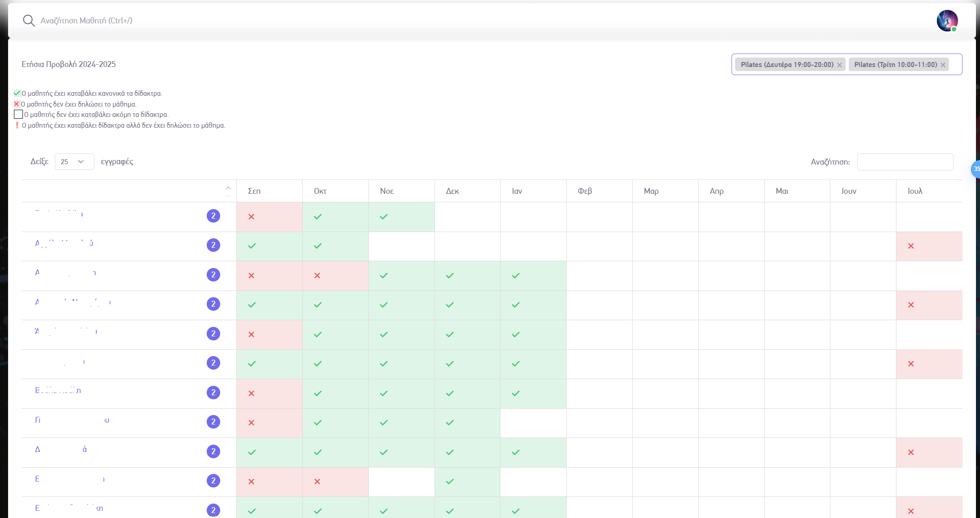Click first row's purple 2 badge

213,216
